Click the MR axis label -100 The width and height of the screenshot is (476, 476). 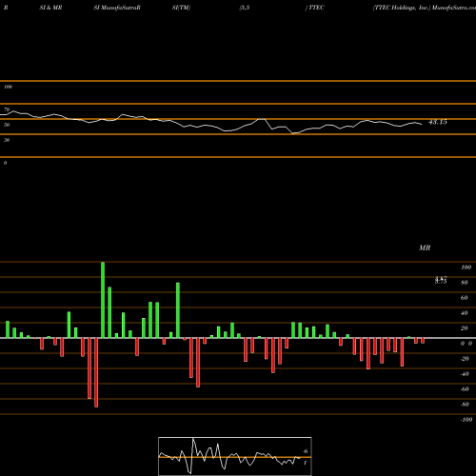coord(466,420)
